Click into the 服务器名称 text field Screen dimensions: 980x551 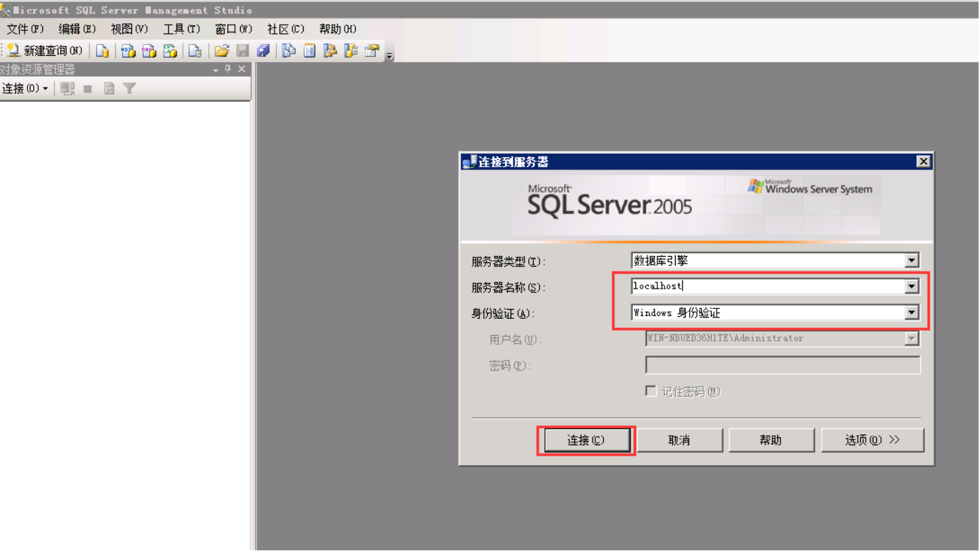click(x=766, y=286)
